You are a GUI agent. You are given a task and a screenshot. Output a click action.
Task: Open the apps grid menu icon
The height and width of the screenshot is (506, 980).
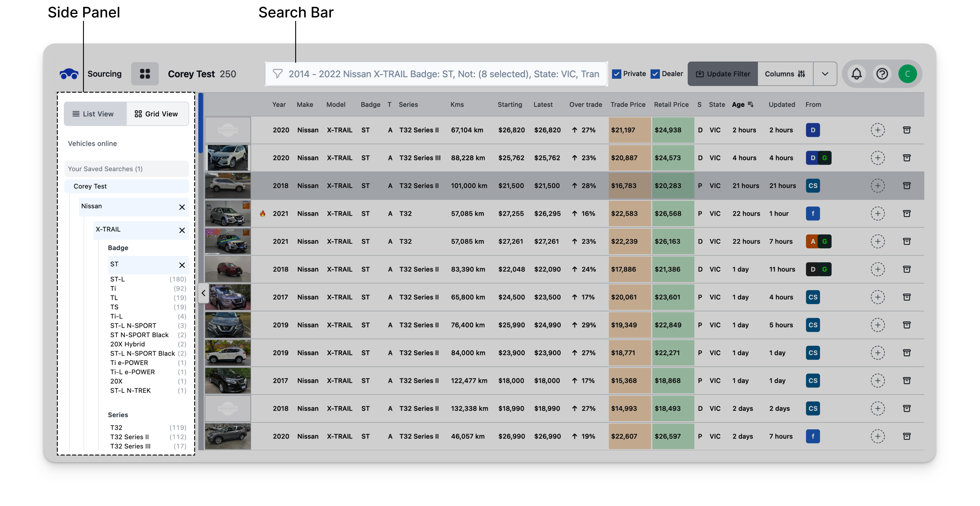click(145, 74)
